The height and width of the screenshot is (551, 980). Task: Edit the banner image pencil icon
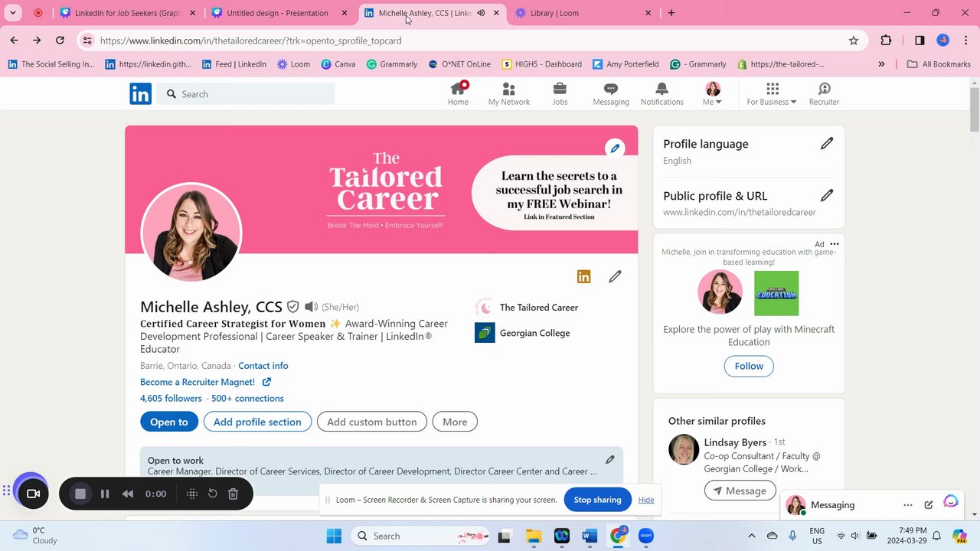615,148
